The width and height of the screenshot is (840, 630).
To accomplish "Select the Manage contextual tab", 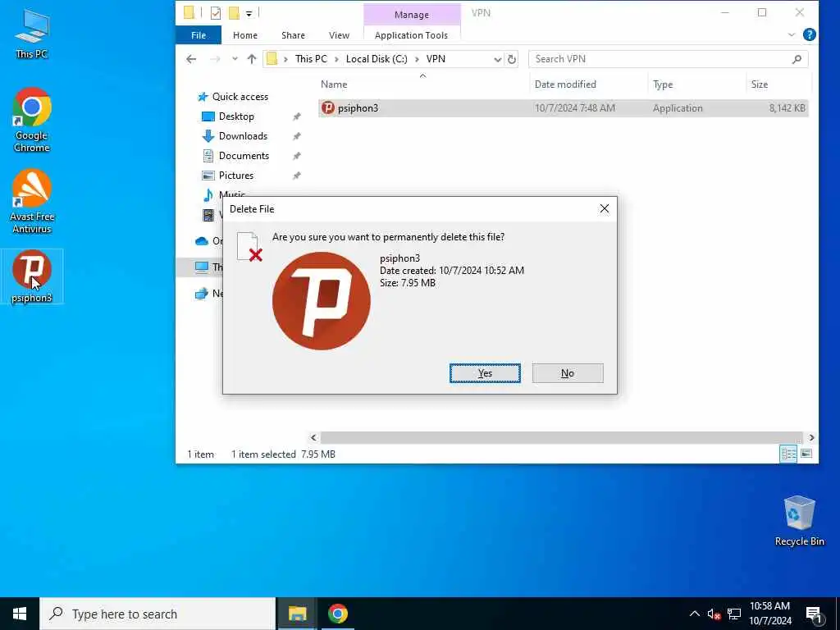I will (412, 15).
